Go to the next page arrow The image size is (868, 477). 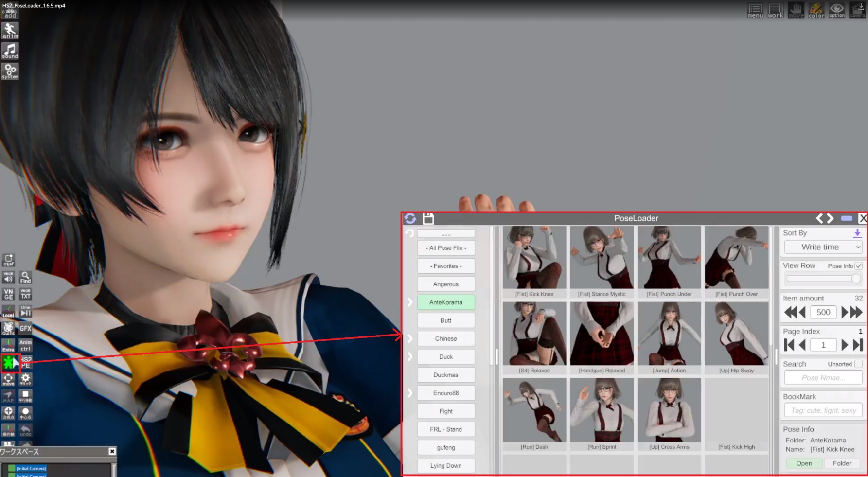[x=845, y=345]
